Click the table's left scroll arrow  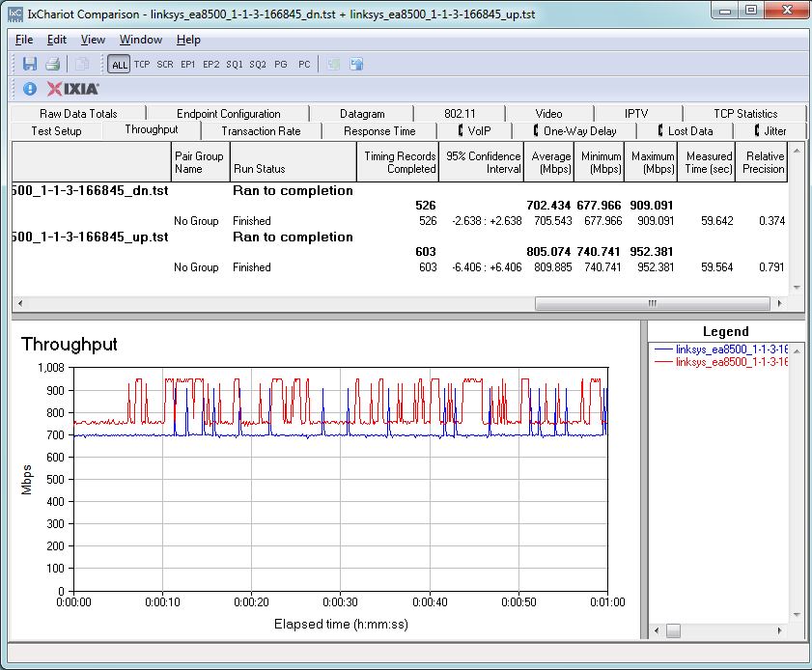click(x=19, y=303)
